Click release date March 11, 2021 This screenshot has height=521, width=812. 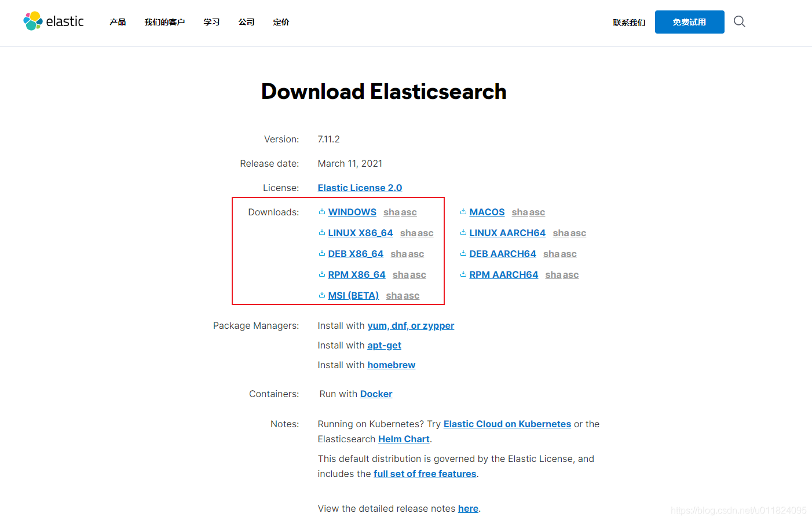click(350, 163)
